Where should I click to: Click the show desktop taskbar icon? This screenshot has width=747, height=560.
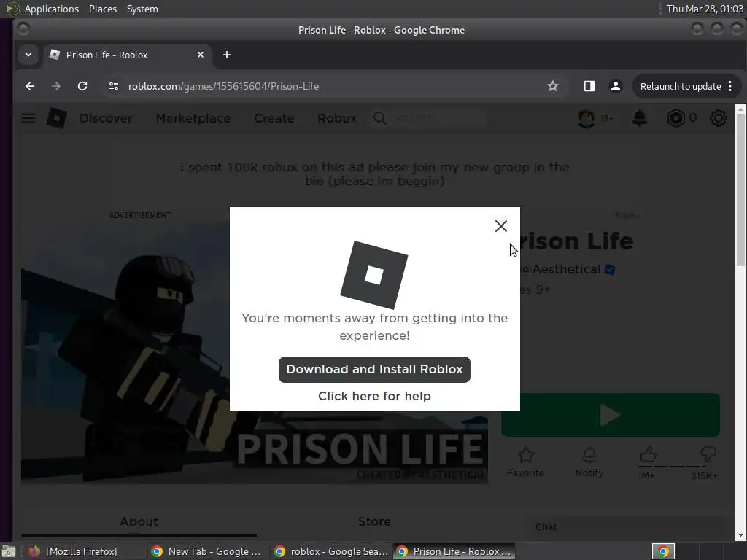(x=9, y=551)
